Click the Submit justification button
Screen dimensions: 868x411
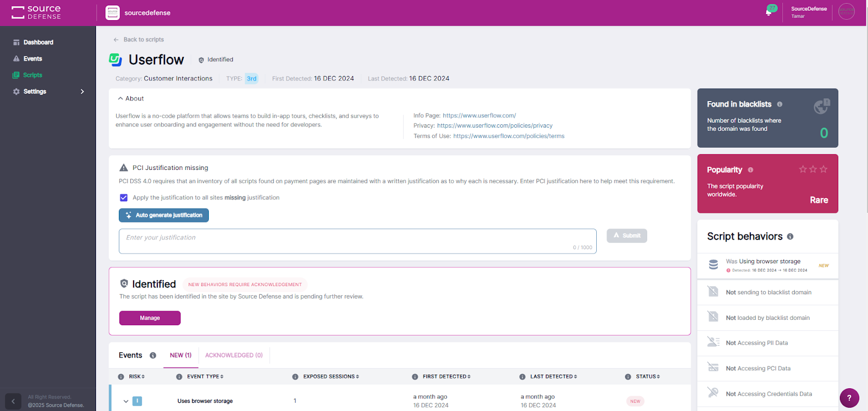[x=627, y=236]
